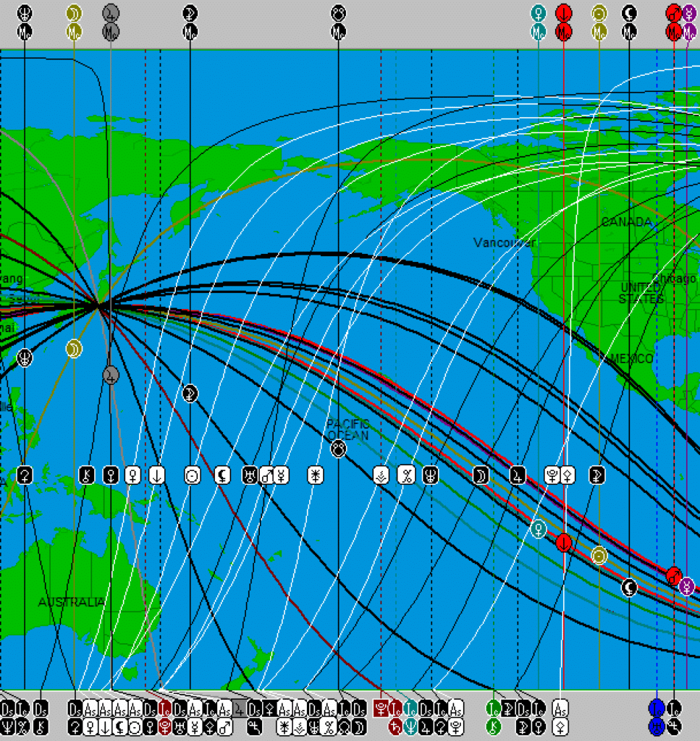700x741 pixels.
Task: Select the teal Venus Mc marker in top bar
Action: pyautogui.click(x=538, y=32)
